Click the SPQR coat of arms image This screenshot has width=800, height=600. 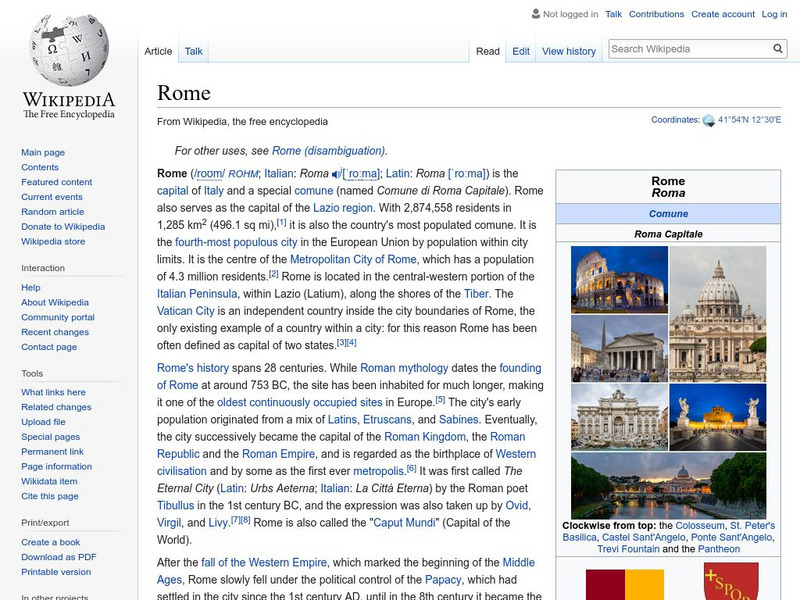[730, 582]
